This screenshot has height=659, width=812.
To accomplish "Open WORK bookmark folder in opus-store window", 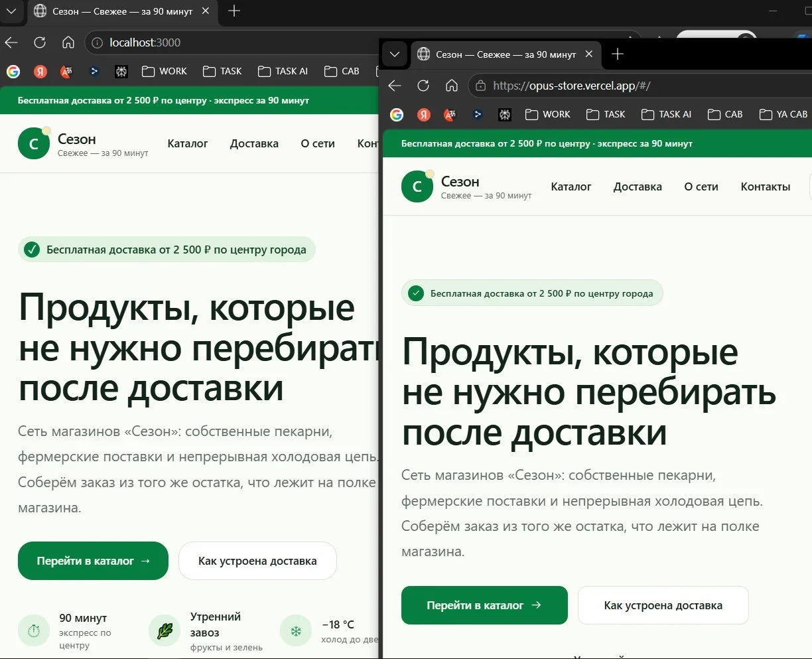I will pos(548,114).
